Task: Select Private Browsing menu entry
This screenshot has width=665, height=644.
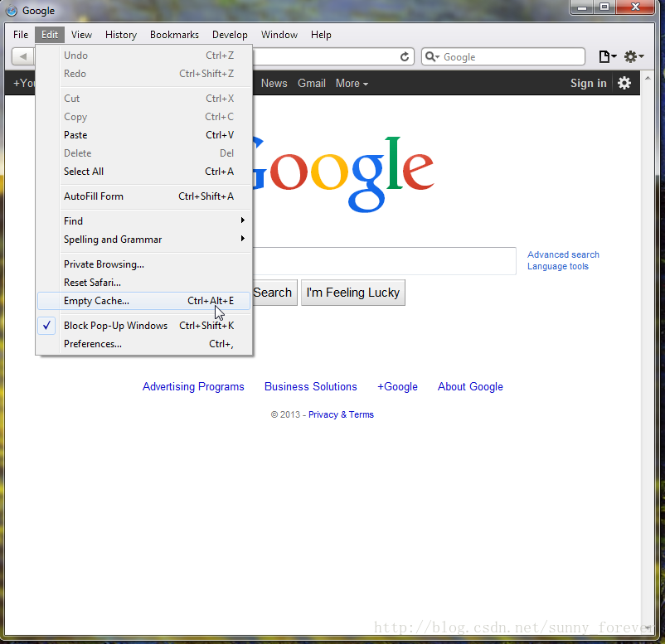Action: pyautogui.click(x=144, y=264)
